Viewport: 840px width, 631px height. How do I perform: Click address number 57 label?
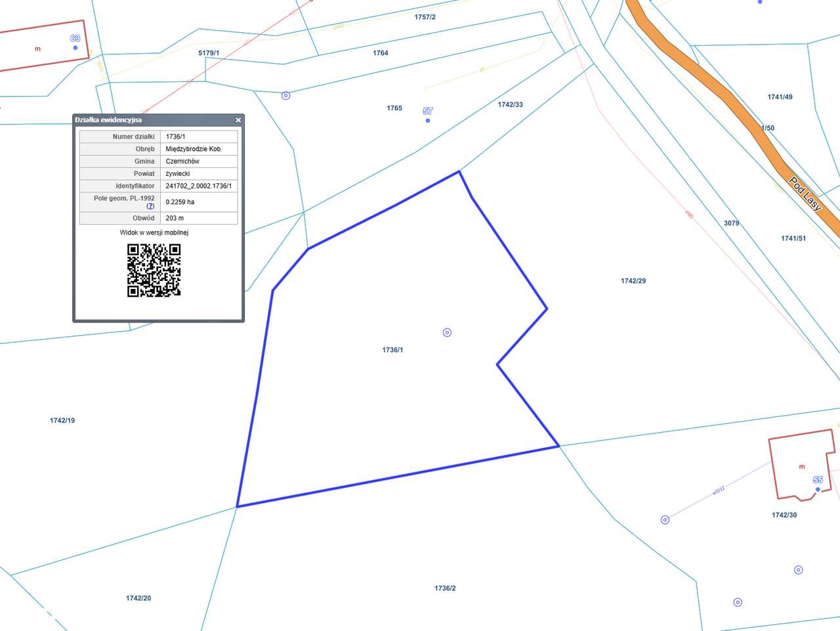428,111
